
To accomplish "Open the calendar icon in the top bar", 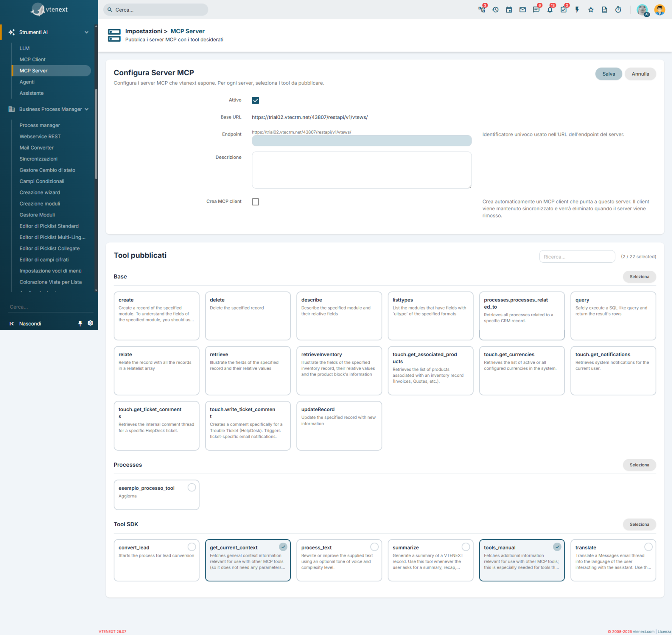I will (x=509, y=10).
